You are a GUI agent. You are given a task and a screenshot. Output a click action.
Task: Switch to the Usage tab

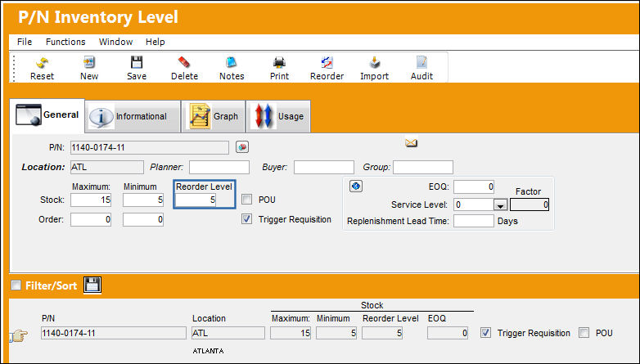[278, 116]
